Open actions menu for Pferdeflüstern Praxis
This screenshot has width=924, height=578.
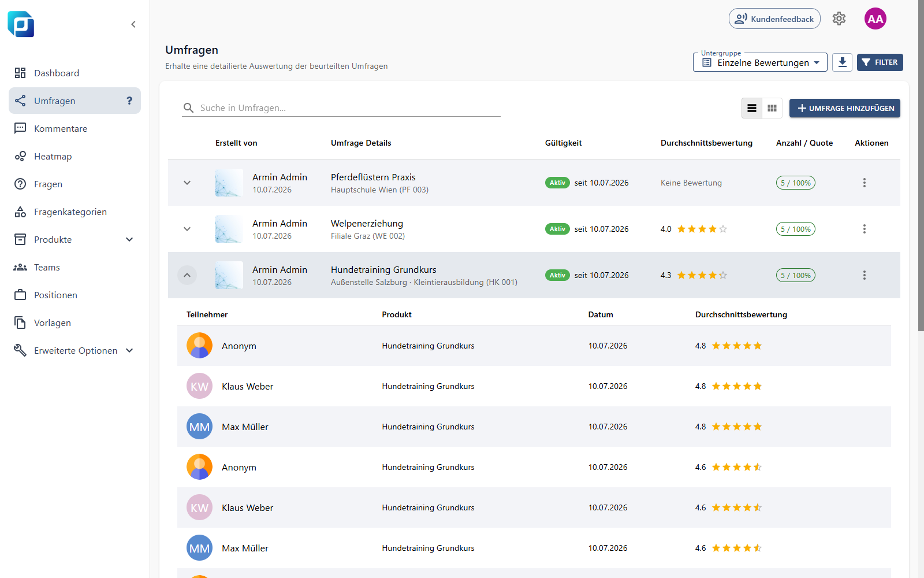pyautogui.click(x=865, y=183)
